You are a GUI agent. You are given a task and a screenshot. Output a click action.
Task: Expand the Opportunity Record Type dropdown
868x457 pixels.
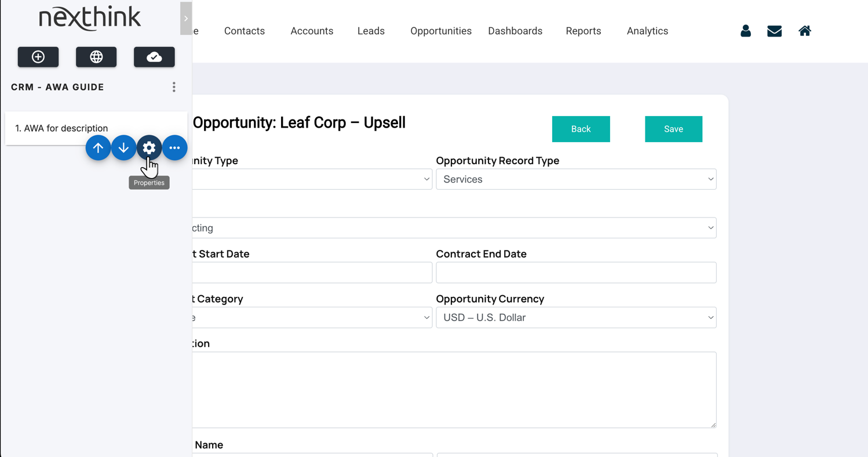coord(576,179)
